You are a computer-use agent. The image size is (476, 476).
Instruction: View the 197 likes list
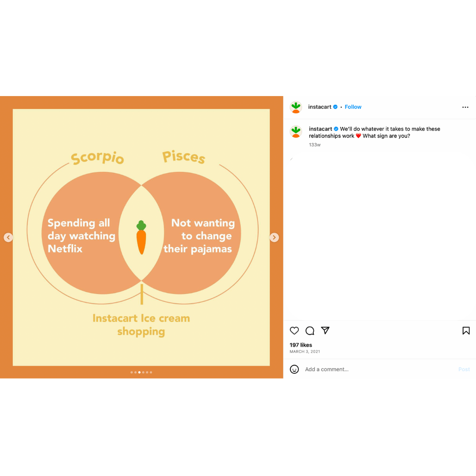[x=301, y=345]
